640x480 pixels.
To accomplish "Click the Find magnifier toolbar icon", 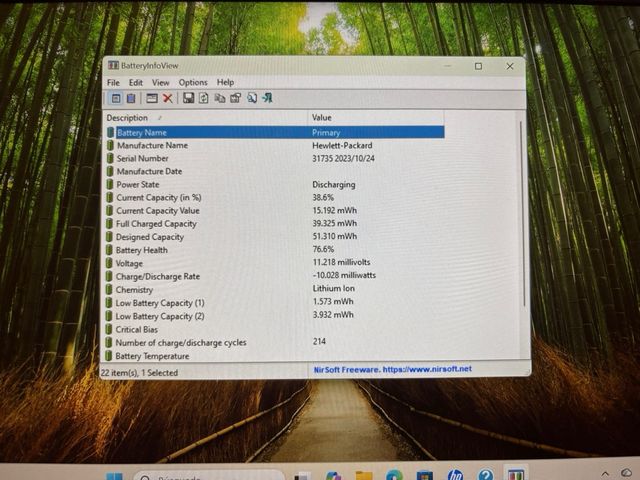I will [x=252, y=98].
